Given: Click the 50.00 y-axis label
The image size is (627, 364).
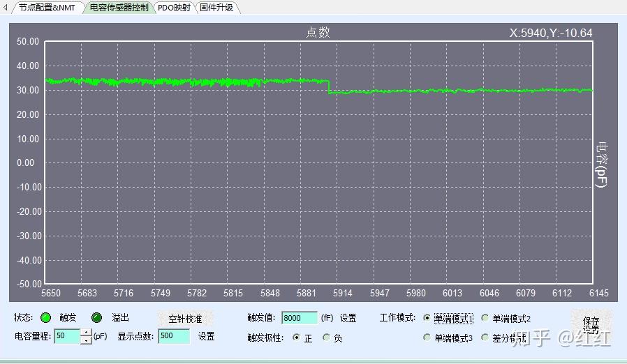Looking at the screenshot, I should click(x=28, y=42).
